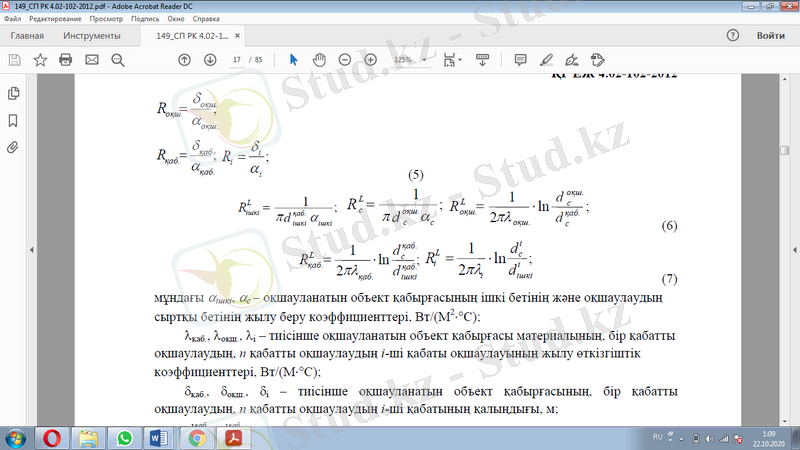Click the print icon in toolbar
The width and height of the screenshot is (800, 450).
pyautogui.click(x=66, y=60)
